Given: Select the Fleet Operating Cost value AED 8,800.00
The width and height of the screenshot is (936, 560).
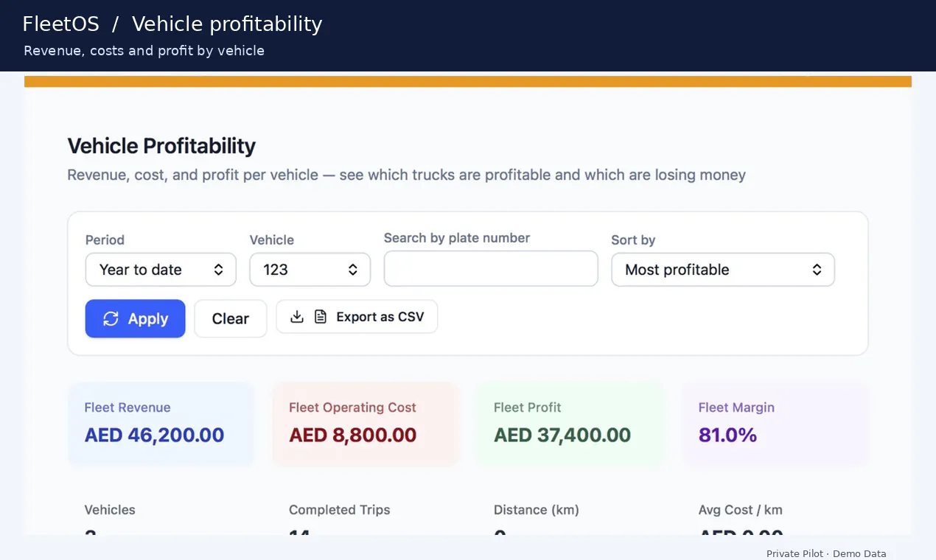Looking at the screenshot, I should 352,435.
